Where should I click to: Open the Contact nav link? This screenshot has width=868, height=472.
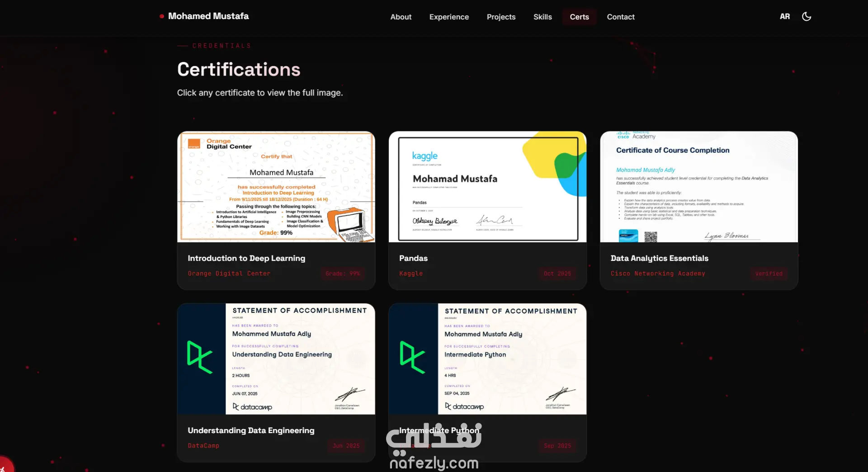coord(621,17)
